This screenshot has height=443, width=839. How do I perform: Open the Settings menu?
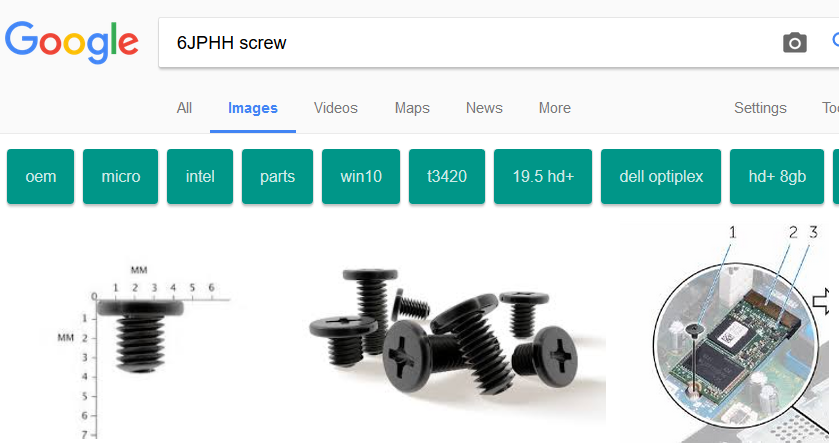760,108
